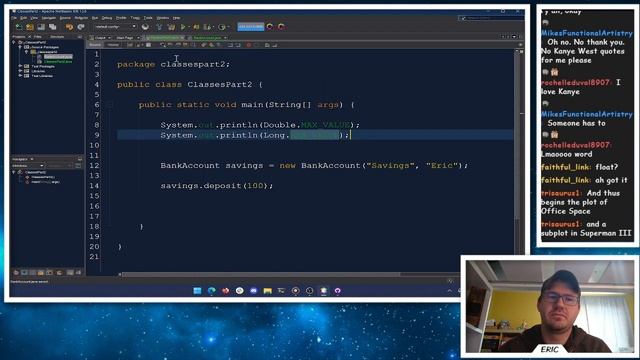Collapse the ClassesPart2 node in Navigator
The height and width of the screenshot is (360, 640).
pos(14,172)
